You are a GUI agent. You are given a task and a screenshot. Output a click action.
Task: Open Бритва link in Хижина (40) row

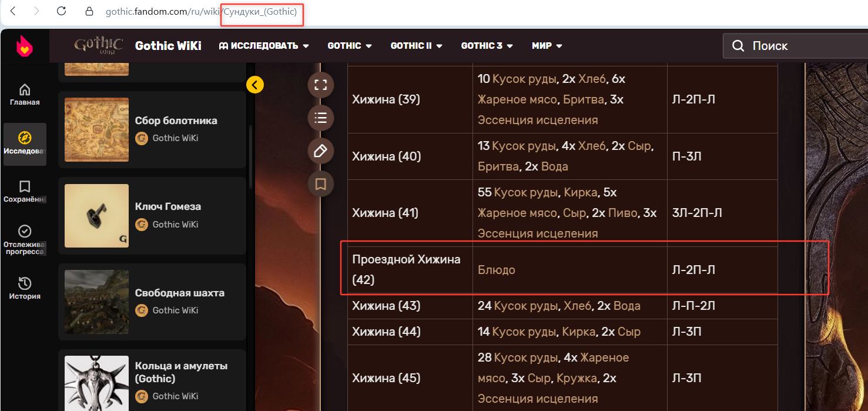coord(498,166)
